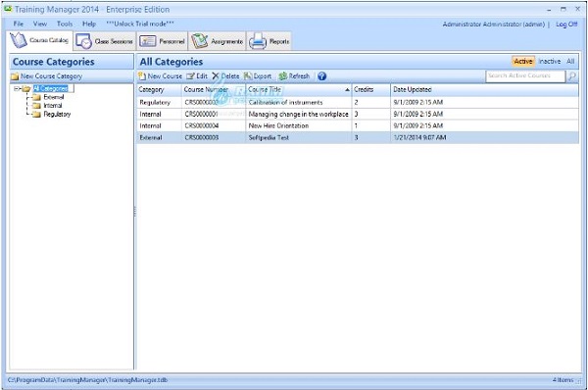Open the Reports tab
This screenshot has width=588, height=390.
tap(269, 41)
